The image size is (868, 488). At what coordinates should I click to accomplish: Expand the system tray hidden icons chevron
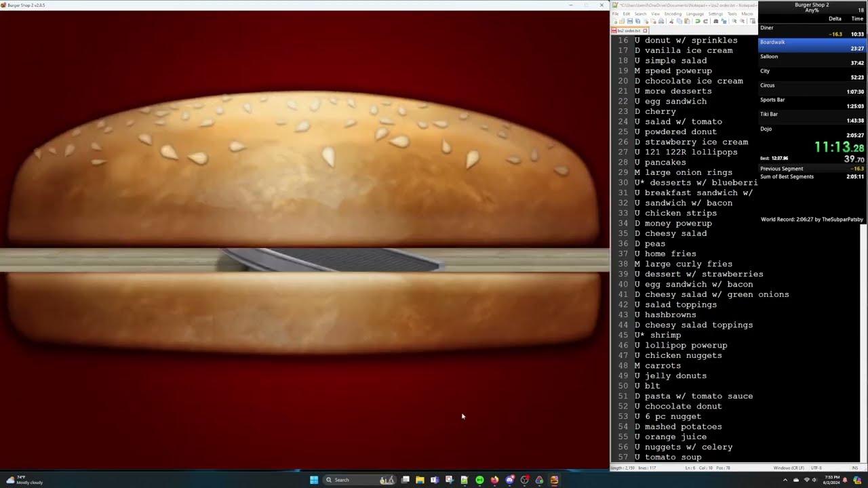pyautogui.click(x=785, y=480)
